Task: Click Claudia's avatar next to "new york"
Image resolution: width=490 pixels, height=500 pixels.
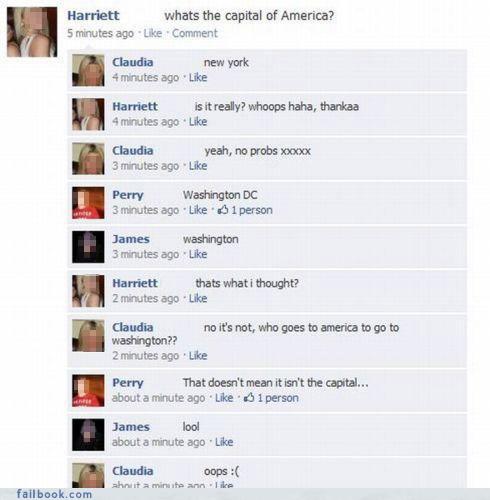Action: point(88,70)
